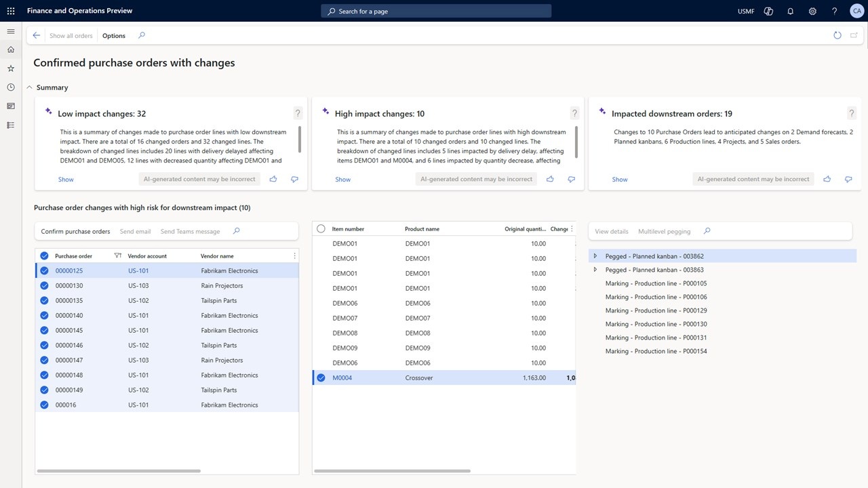The height and width of the screenshot is (488, 868).
Task: Open Copilot icon in top bar
Action: coord(768,12)
